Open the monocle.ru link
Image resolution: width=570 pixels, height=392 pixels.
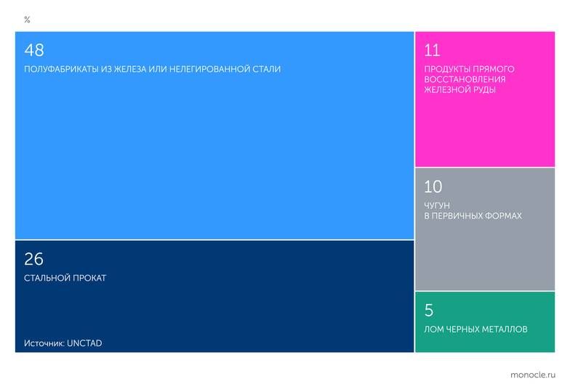(533, 375)
